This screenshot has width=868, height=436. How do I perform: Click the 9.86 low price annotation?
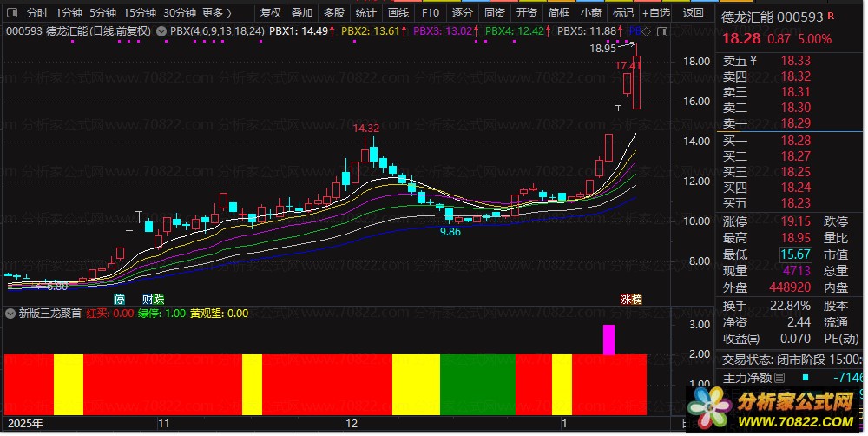[x=450, y=232]
